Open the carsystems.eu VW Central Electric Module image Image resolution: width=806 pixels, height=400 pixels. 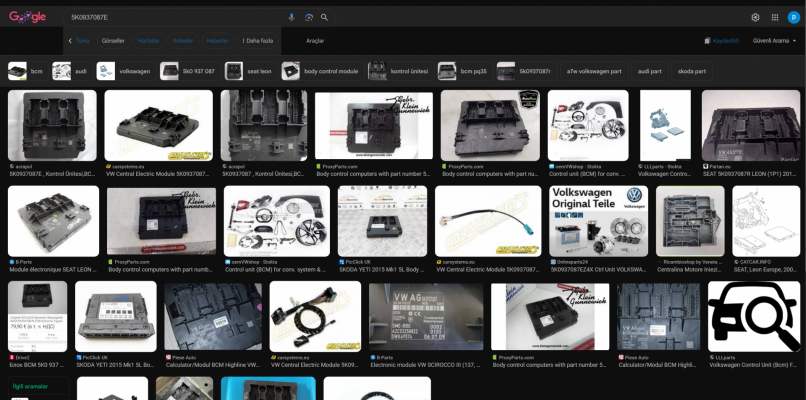(x=158, y=125)
